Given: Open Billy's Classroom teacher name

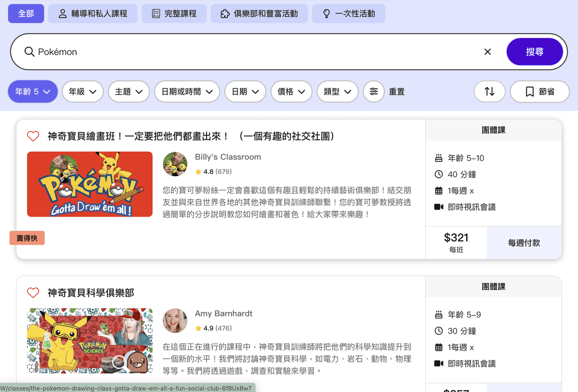Looking at the screenshot, I should tap(228, 157).
